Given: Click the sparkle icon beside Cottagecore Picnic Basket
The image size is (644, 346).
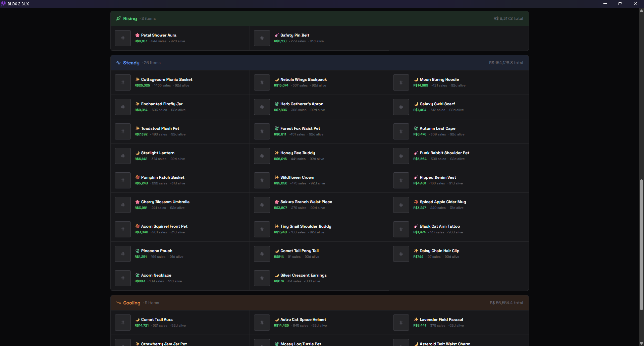Looking at the screenshot, I should point(137,79).
